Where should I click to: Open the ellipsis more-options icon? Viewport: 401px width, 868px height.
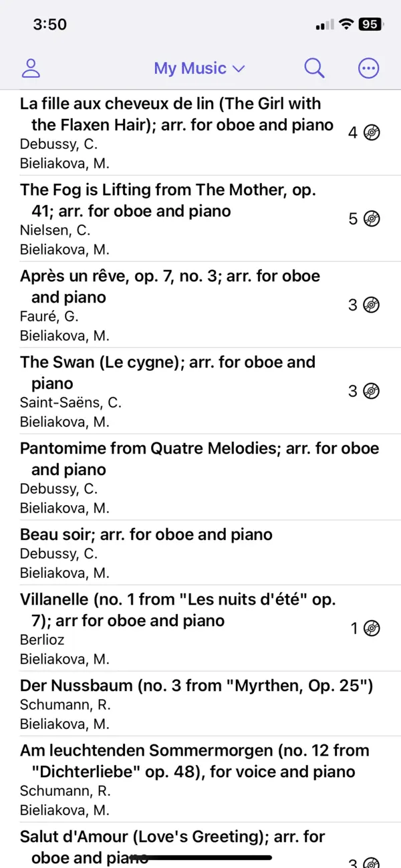click(368, 67)
